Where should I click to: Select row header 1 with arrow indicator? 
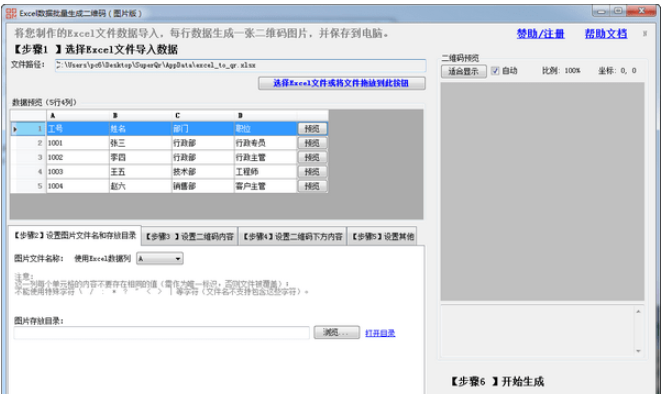(x=28, y=128)
